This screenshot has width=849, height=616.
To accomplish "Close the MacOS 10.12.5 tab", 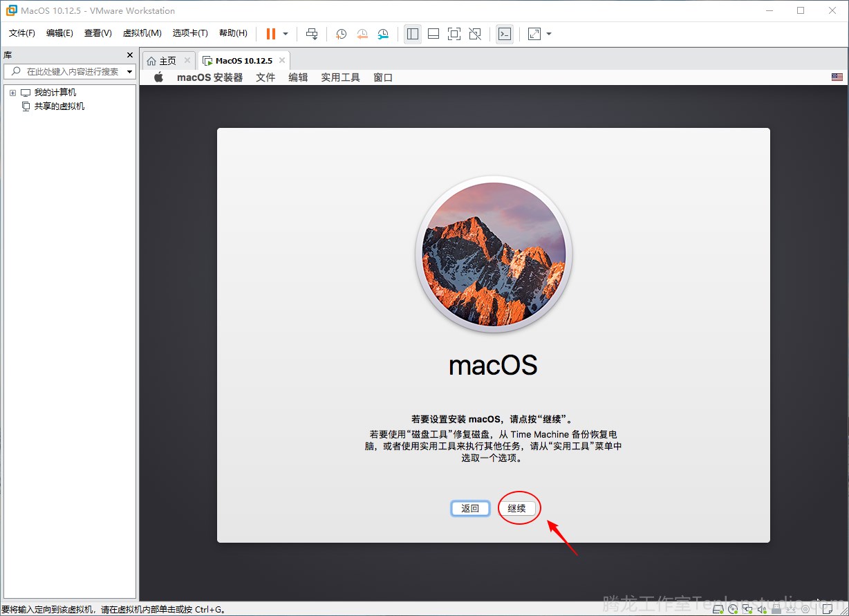I will coord(282,61).
